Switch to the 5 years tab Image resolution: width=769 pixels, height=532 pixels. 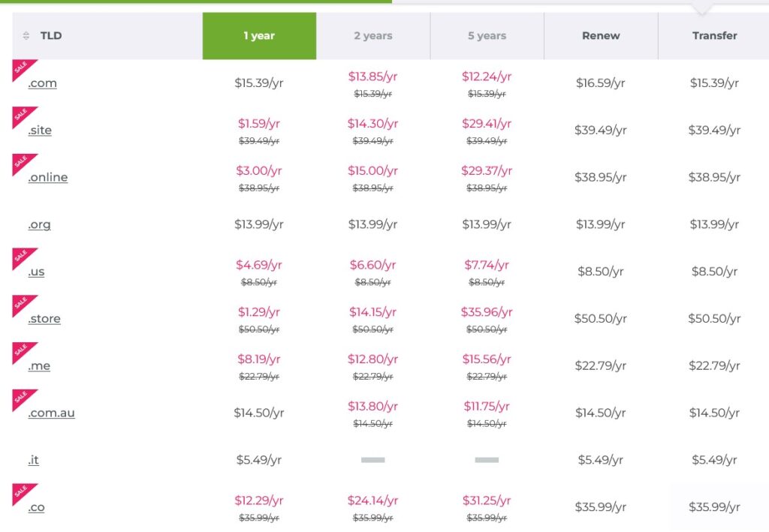[487, 36]
